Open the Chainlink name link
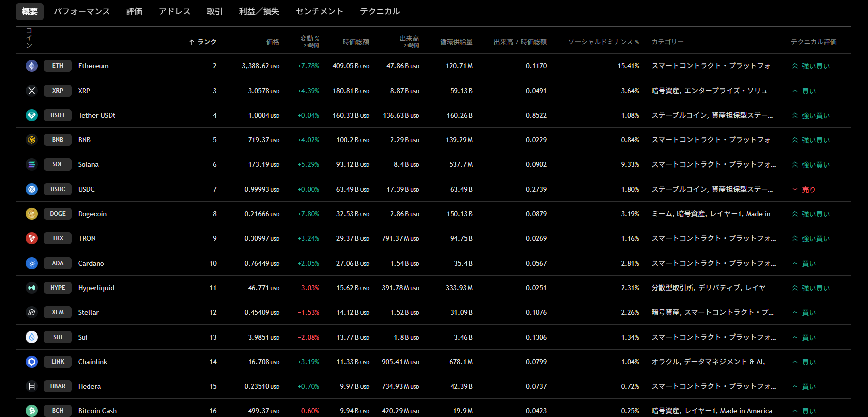The image size is (868, 417). 93,362
